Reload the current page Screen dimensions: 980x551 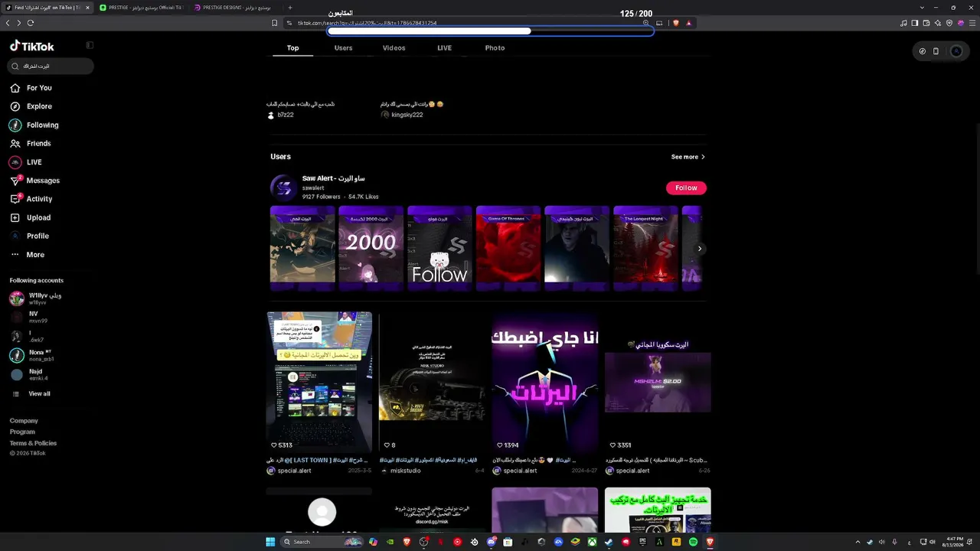31,23
